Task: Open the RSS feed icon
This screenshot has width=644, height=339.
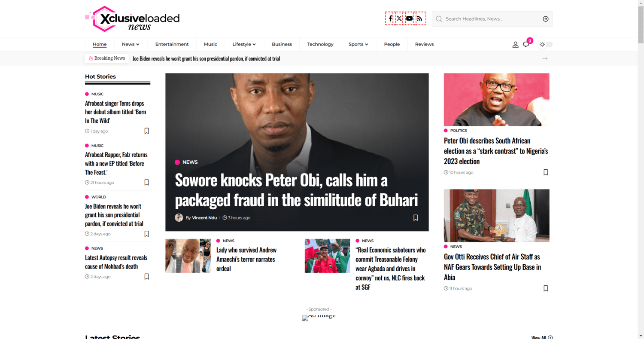Action: pyautogui.click(x=420, y=18)
